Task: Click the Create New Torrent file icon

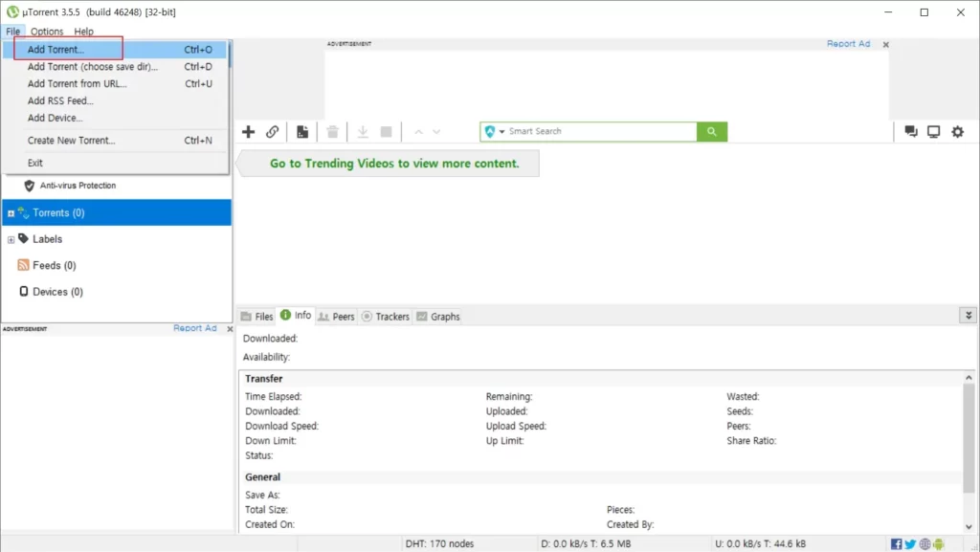Action: (x=302, y=132)
